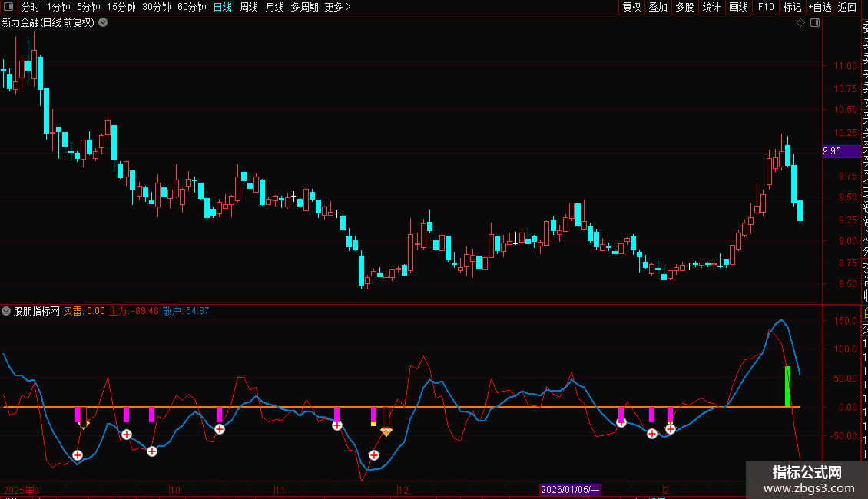Expand the 股朋指标网 indicator dropdown

pos(7,312)
